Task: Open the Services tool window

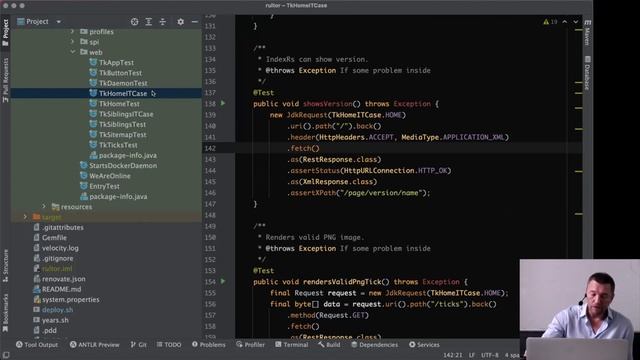Action: click(424, 345)
